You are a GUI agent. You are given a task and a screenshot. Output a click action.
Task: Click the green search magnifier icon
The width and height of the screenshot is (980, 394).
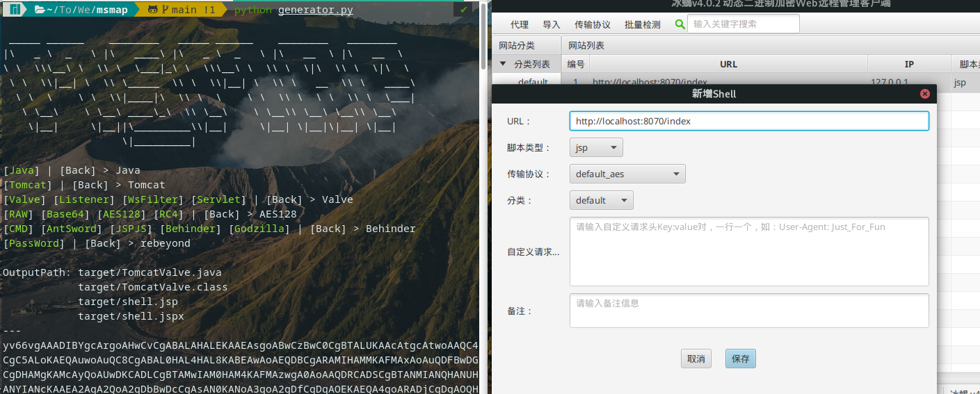pyautogui.click(x=680, y=24)
